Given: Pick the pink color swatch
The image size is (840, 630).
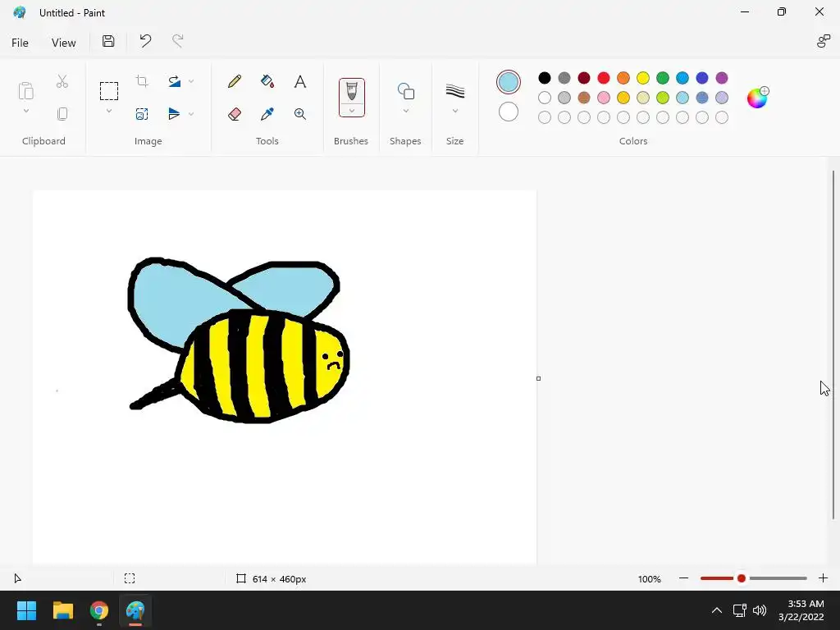Looking at the screenshot, I should (x=604, y=98).
